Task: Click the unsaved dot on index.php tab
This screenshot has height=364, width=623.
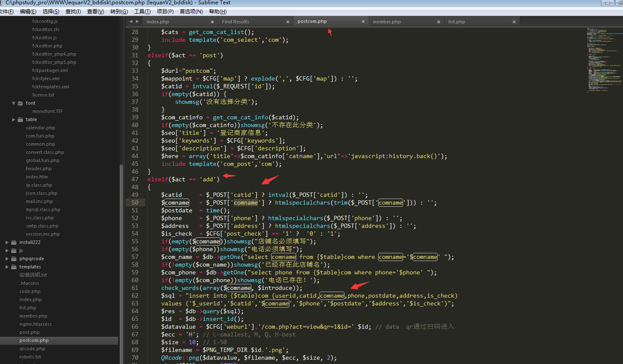Action: coord(212,22)
